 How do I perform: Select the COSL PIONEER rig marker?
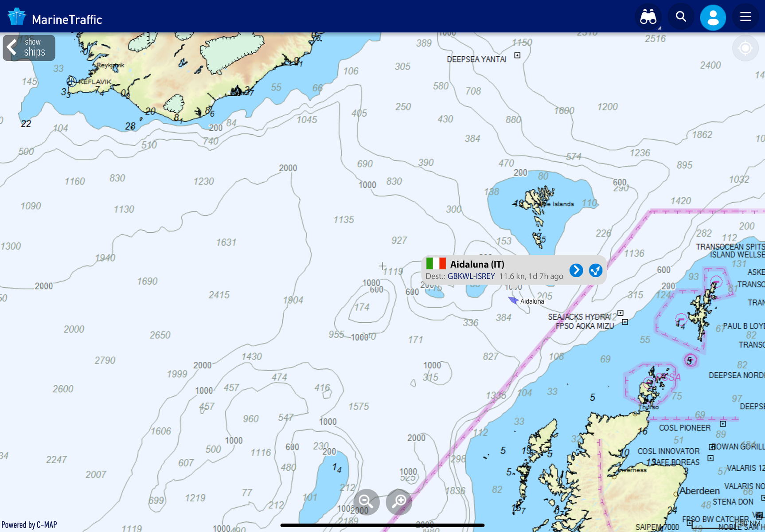coord(723,424)
